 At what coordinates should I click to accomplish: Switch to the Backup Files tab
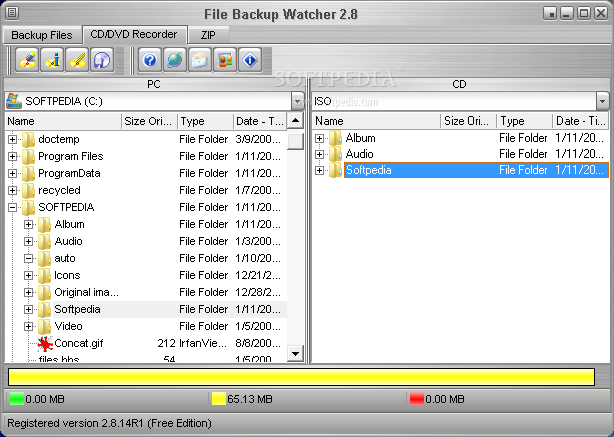point(42,35)
